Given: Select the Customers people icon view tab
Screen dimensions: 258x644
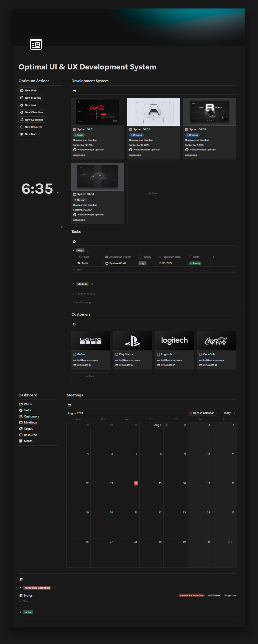Looking at the screenshot, I should click(x=74, y=324).
